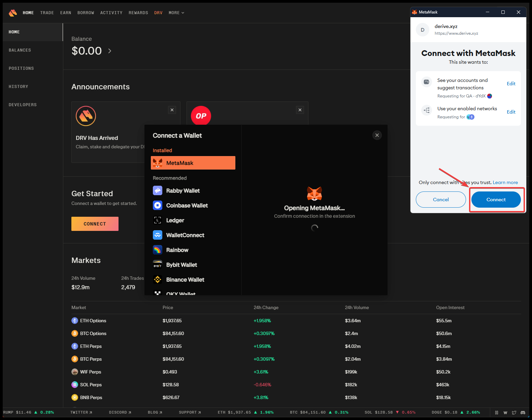Pause the price ticker in the footer

(497, 413)
